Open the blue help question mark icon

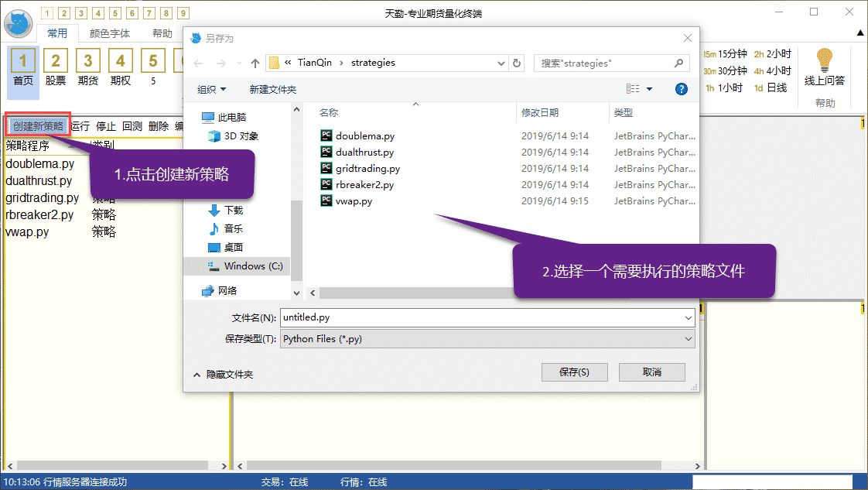click(x=681, y=89)
